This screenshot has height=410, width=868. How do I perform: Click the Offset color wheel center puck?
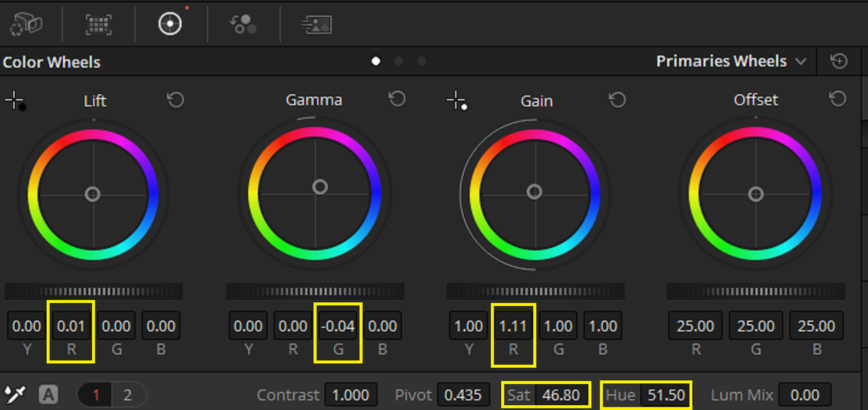pos(755,194)
